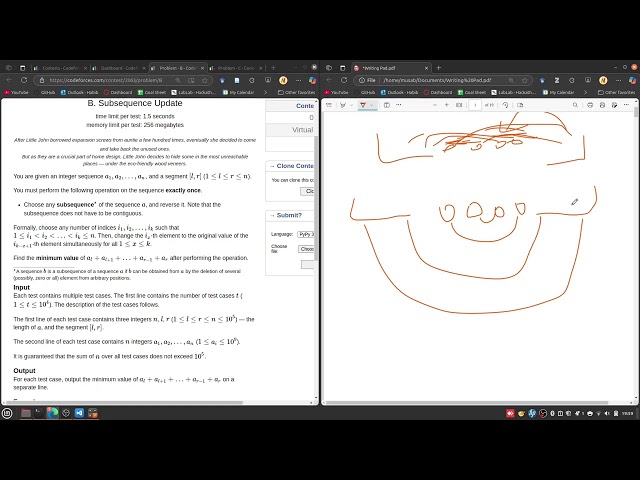Click the PDF viewer vertical scrollbar
This screenshot has height=480, width=640.
pos(636,112)
